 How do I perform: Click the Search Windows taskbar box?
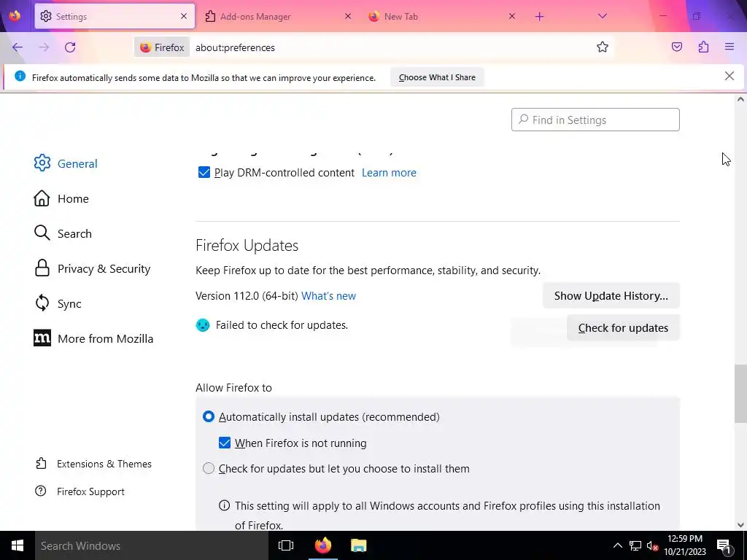(152, 545)
